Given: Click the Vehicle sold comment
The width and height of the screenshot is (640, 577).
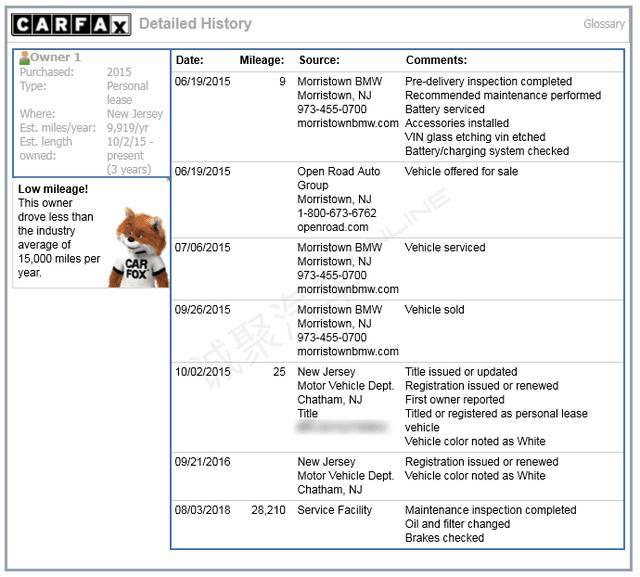Looking at the screenshot, I should coord(434,310).
